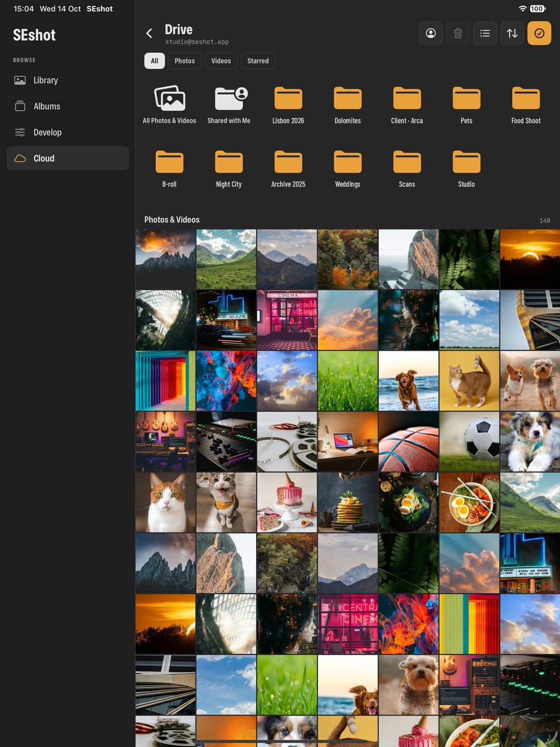The height and width of the screenshot is (747, 560).
Task: Open the white and orange cat portrait
Action: click(166, 502)
